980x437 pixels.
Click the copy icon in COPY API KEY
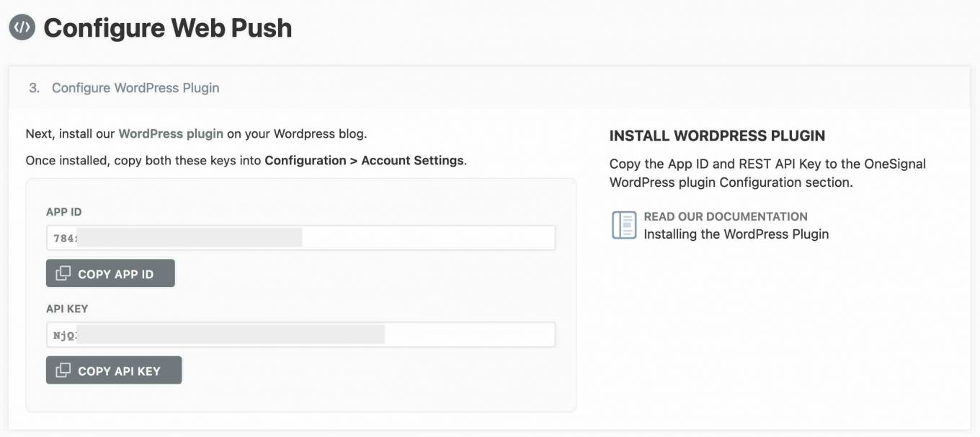click(x=63, y=371)
